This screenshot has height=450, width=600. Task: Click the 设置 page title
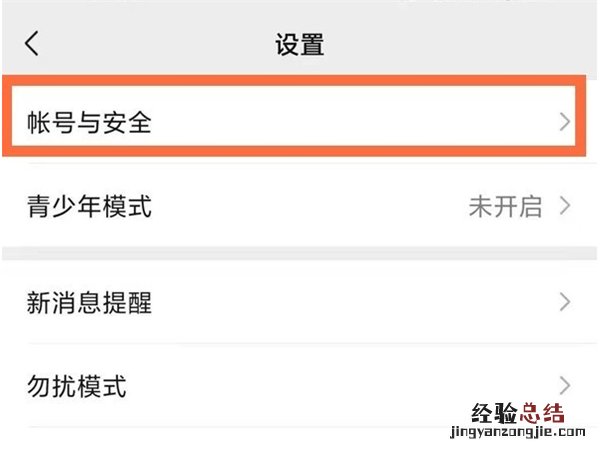tap(300, 44)
